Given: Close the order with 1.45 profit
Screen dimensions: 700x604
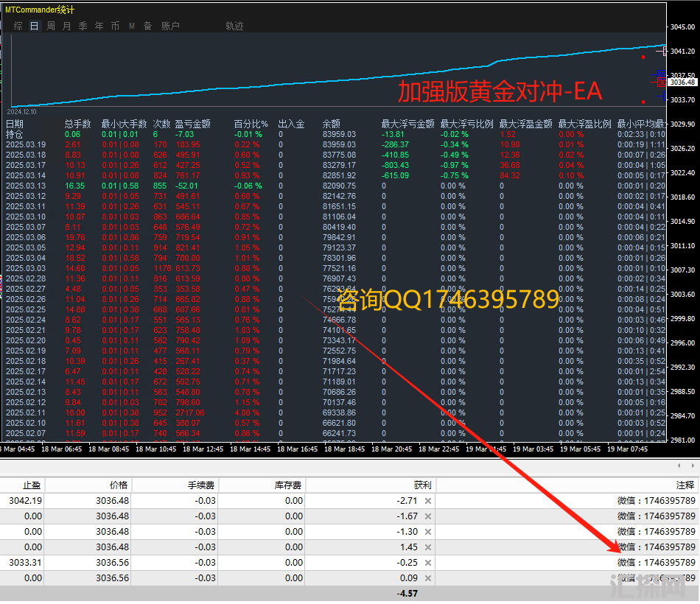Looking at the screenshot, I should point(428,547).
